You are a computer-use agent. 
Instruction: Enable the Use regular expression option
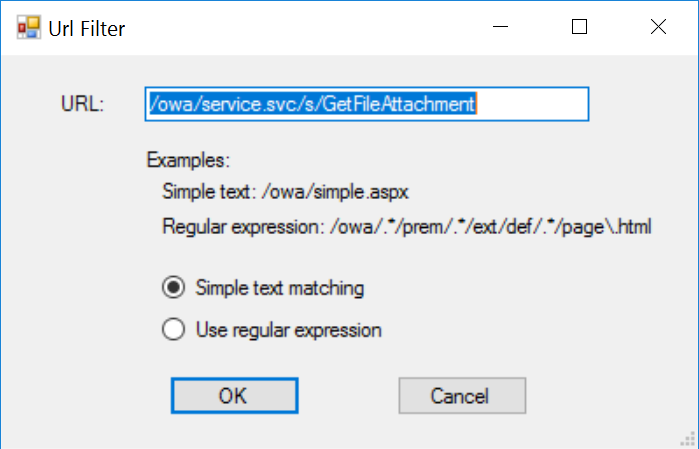[173, 329]
